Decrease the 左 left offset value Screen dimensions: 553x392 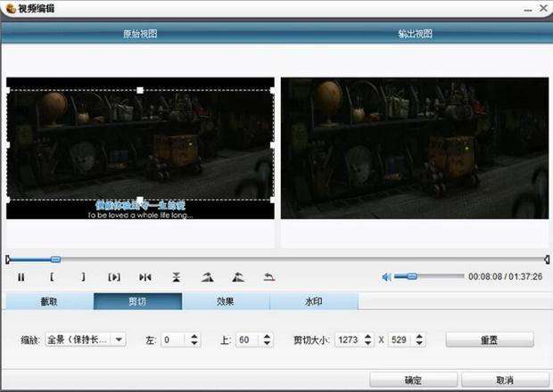(x=194, y=343)
